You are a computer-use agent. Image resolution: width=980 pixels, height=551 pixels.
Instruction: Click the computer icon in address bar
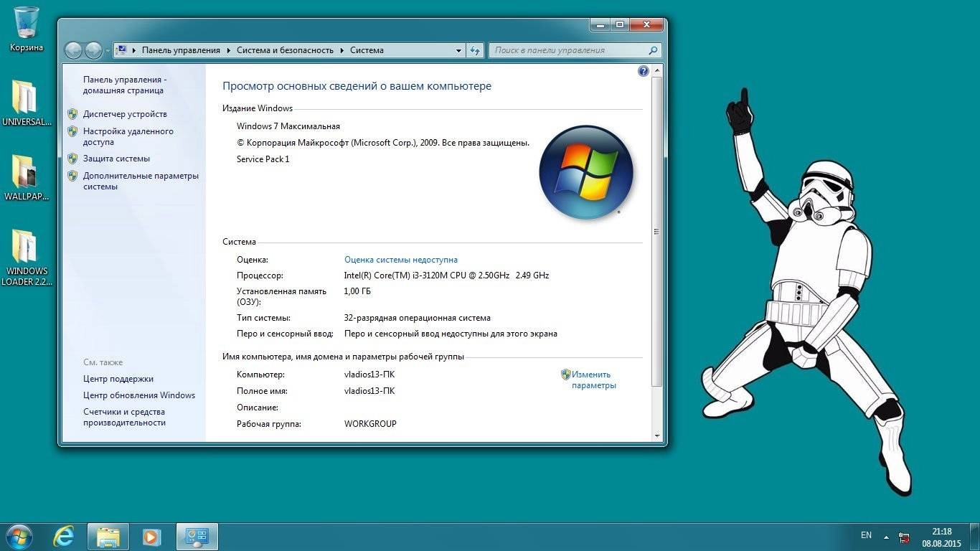(x=122, y=50)
